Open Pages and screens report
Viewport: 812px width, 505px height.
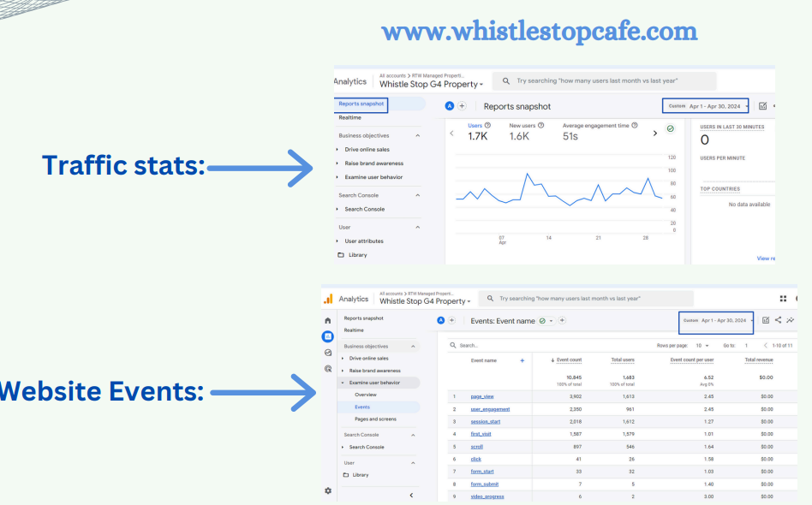[x=375, y=419]
